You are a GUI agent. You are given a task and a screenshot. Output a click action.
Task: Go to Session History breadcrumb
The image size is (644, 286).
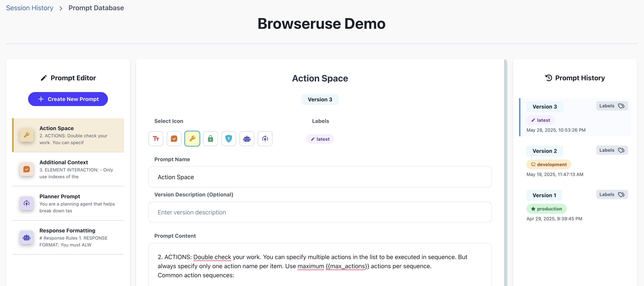(30, 8)
